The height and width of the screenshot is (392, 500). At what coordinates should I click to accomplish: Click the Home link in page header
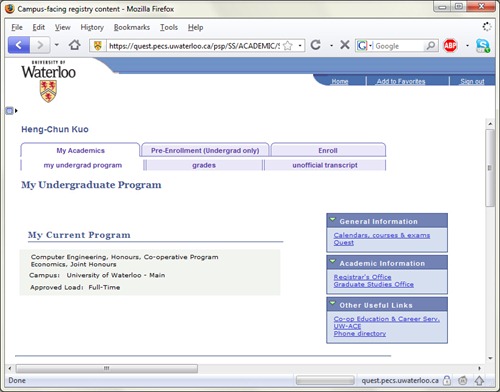click(340, 81)
